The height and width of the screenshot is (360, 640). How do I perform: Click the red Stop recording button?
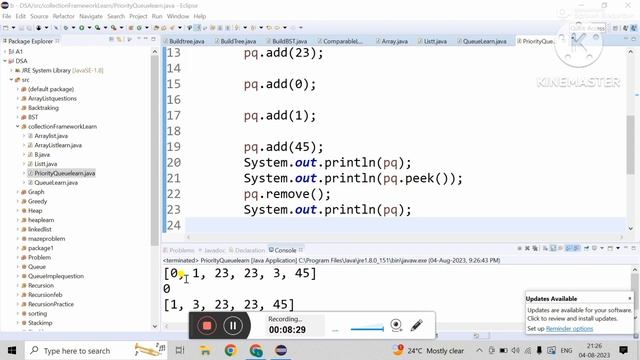point(207,326)
